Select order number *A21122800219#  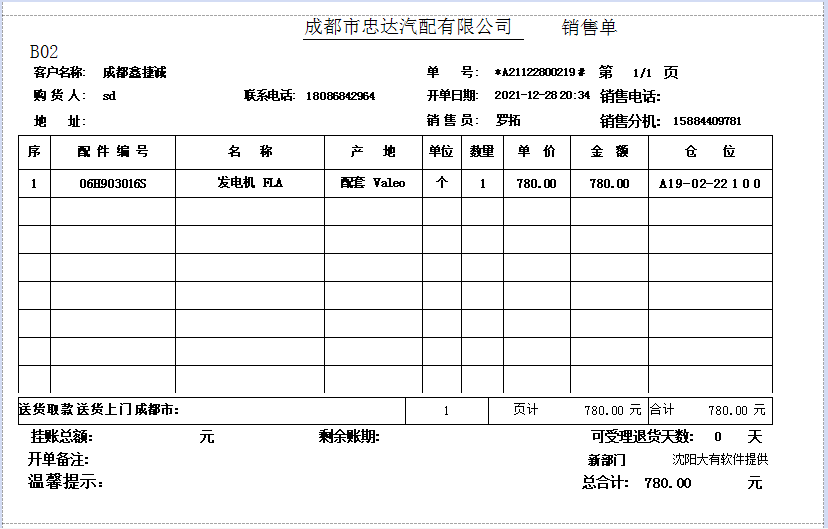click(x=539, y=72)
